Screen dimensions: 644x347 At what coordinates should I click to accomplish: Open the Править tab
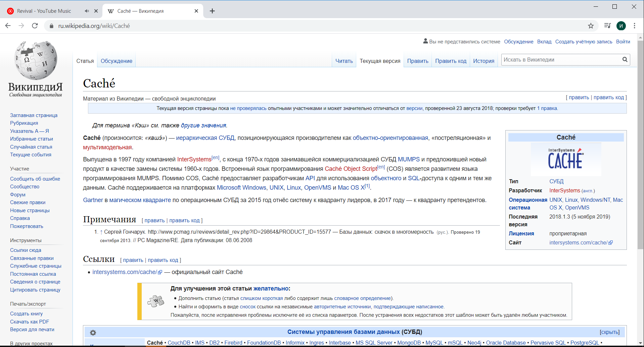[x=418, y=61]
